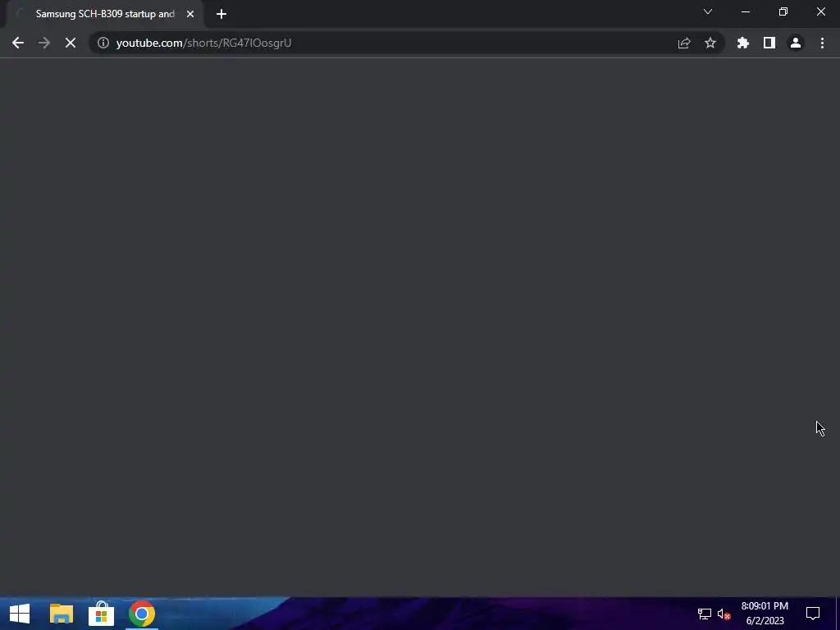Open Chrome three-dot menu
This screenshot has width=840, height=630.
click(822, 43)
